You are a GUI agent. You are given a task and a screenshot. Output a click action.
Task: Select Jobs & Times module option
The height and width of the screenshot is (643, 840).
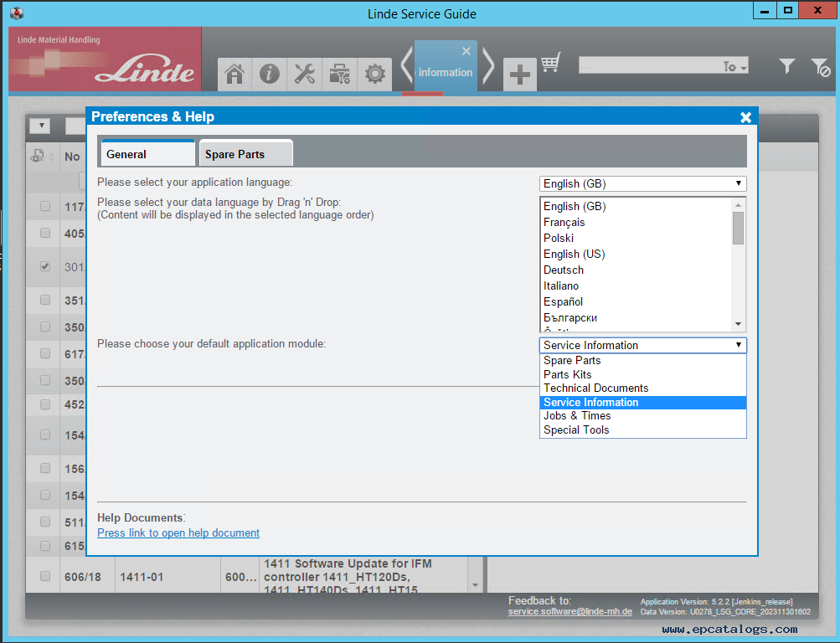click(x=642, y=416)
